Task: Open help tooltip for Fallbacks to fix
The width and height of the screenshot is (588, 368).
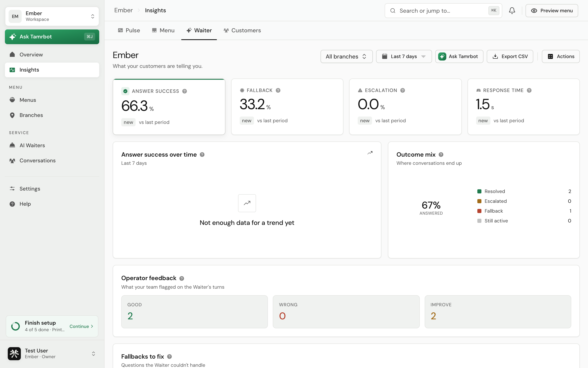Action: pyautogui.click(x=170, y=357)
